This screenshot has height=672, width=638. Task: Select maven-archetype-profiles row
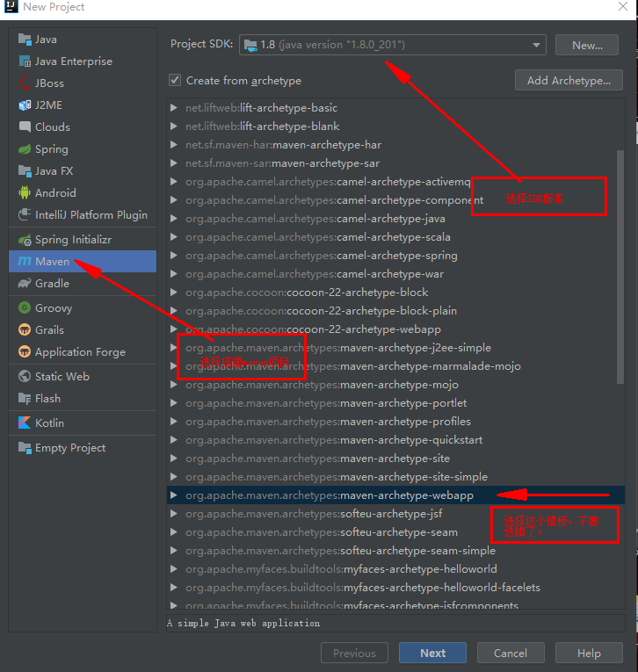pos(395,422)
